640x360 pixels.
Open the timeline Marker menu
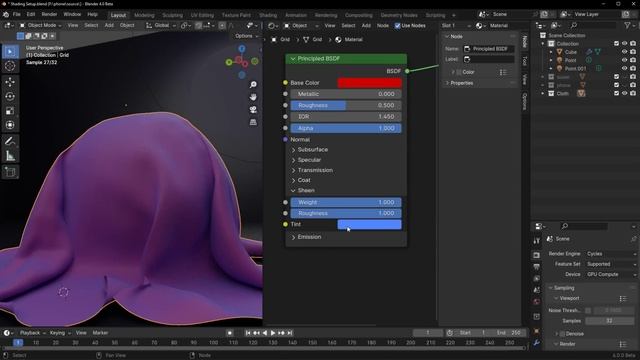tap(100, 333)
